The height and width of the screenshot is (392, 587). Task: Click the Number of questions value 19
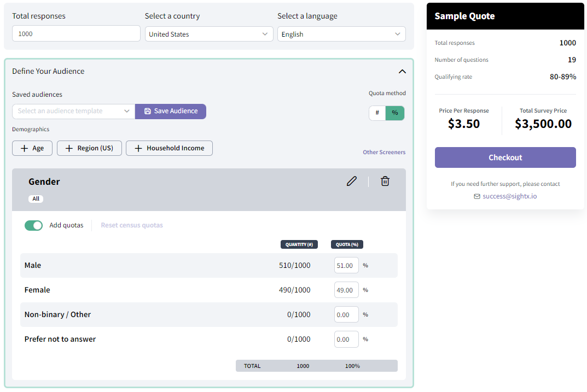click(572, 60)
